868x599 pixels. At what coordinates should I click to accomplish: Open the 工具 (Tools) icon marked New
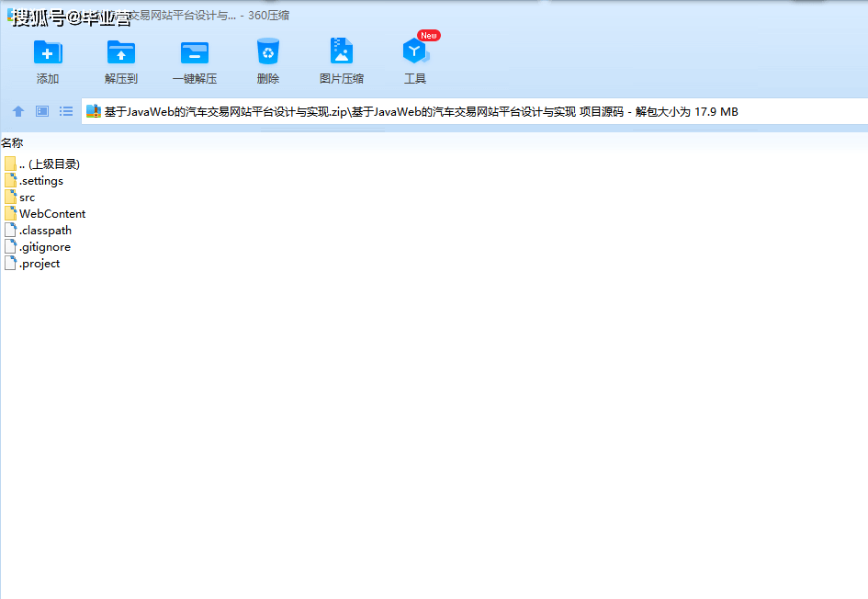click(x=415, y=53)
